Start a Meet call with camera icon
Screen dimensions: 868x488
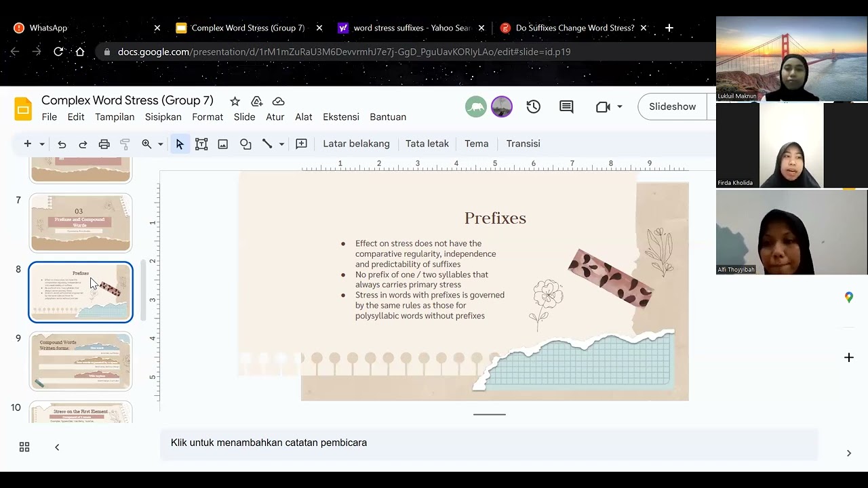click(x=603, y=106)
